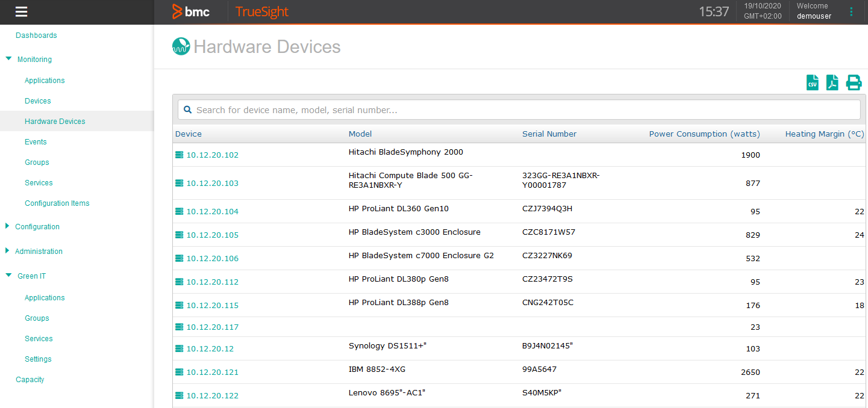Export the table as PDF

[832, 82]
